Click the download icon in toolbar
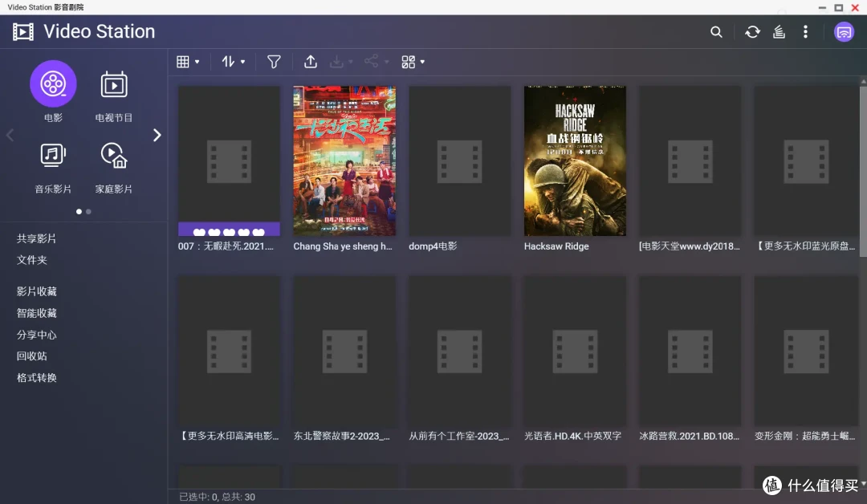Screen dimensions: 867x504 [336, 62]
